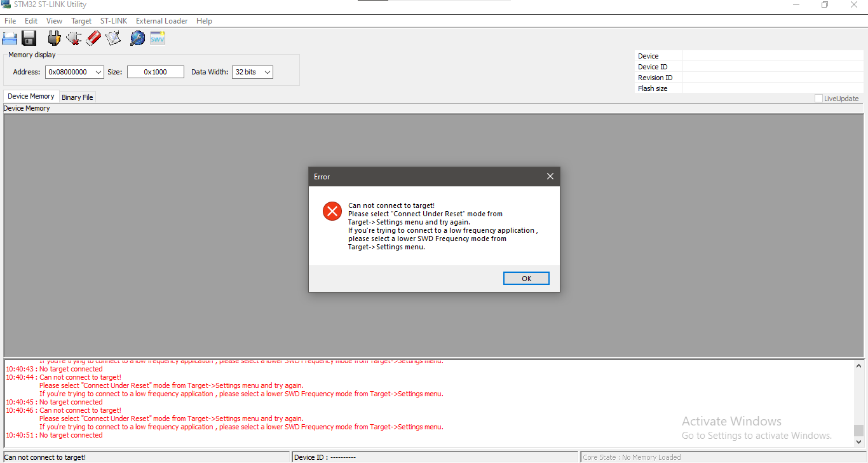Click the log panel scrollbar thumb
This screenshot has width=868, height=463.
point(859,431)
